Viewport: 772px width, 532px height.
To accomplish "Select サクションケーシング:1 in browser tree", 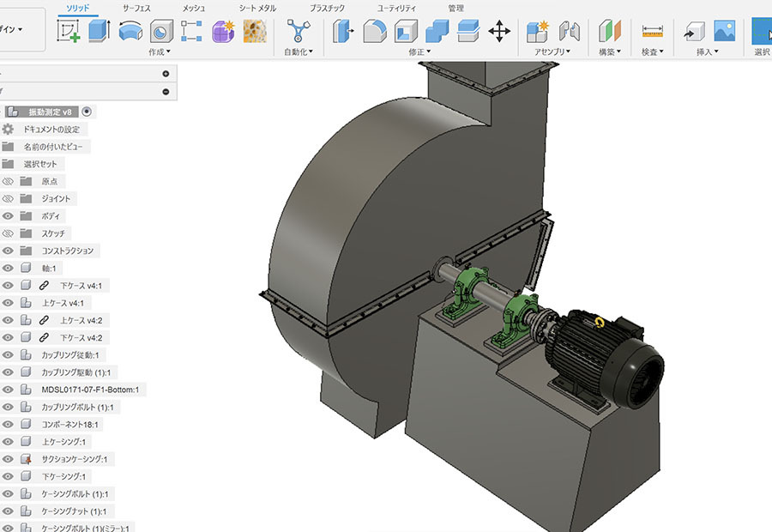I will pos(75,459).
